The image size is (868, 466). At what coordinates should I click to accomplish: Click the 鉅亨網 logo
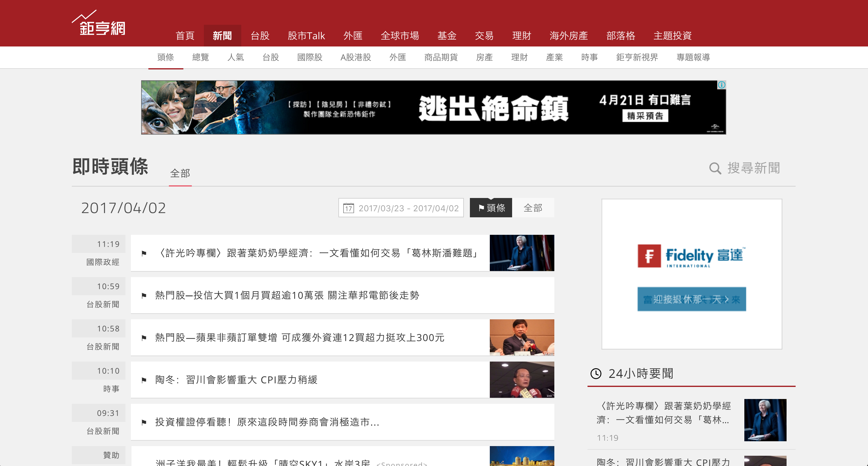(x=98, y=23)
